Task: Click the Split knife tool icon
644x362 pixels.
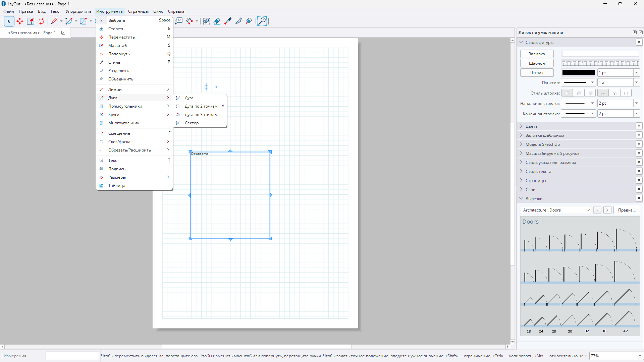Action: click(238, 21)
